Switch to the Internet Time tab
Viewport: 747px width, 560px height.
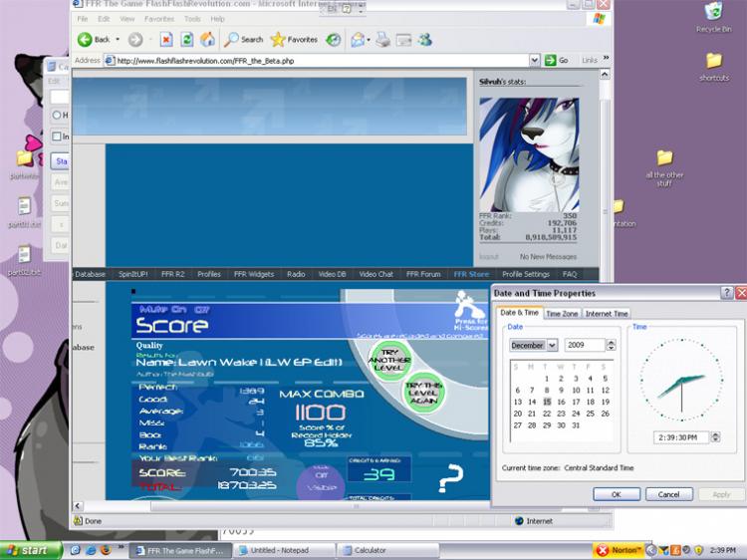(607, 314)
